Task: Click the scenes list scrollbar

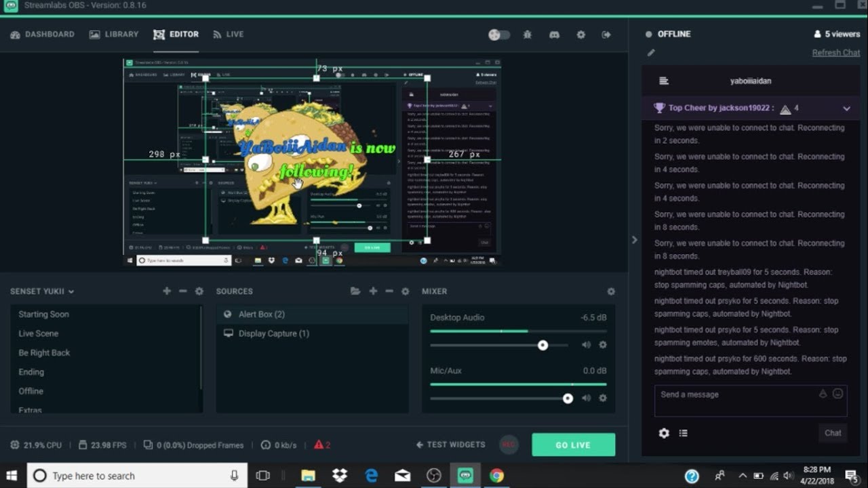Action: point(201,347)
